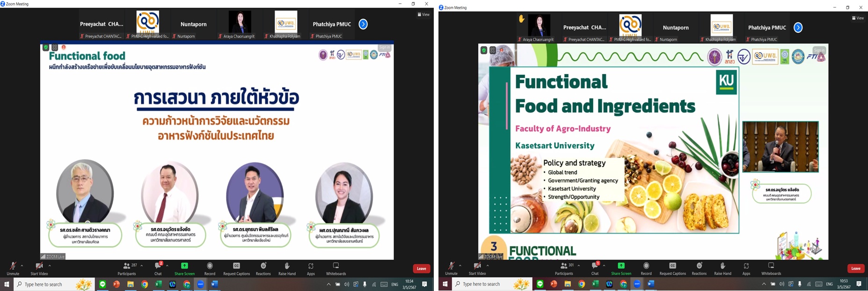Leave the meeting in left Zoom window
Viewport: 868px width, 291px height.
(x=422, y=269)
